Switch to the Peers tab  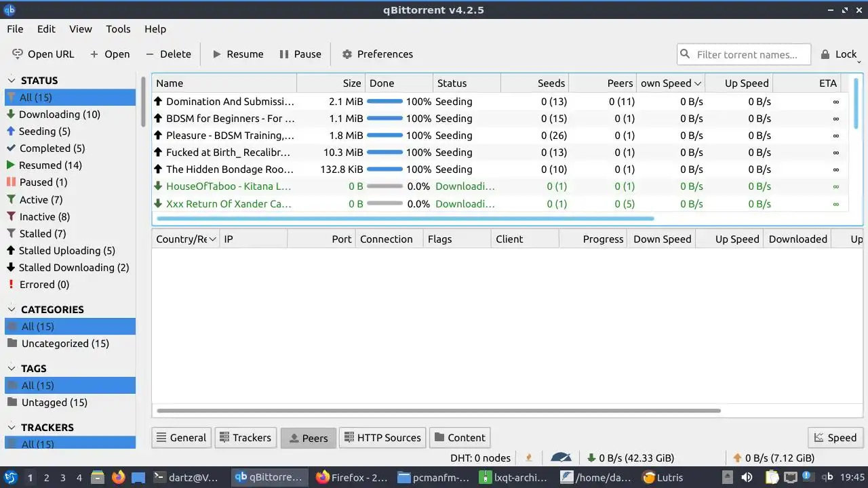click(308, 438)
